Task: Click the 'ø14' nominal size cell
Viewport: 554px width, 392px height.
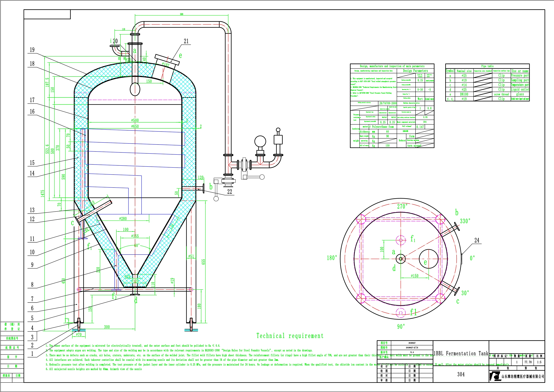Action: click(x=464, y=85)
